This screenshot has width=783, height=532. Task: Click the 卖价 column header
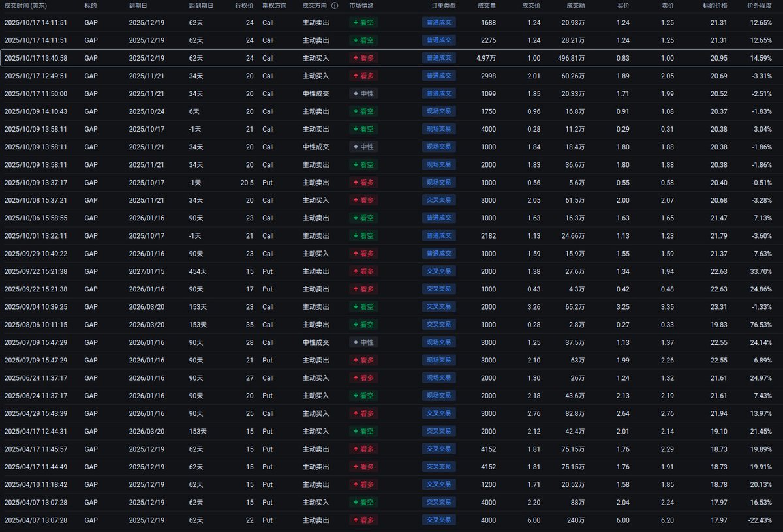coord(668,5)
